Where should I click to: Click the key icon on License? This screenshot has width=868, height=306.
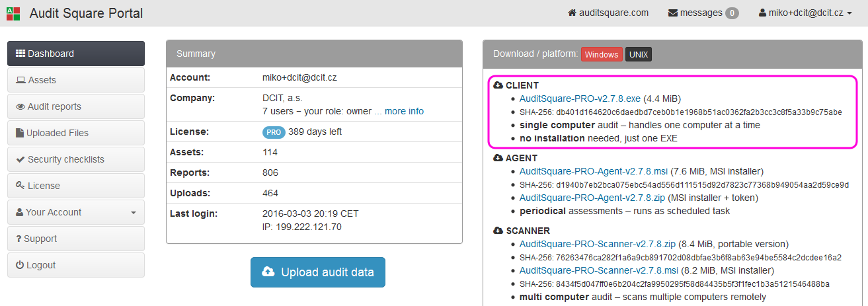[x=20, y=186]
